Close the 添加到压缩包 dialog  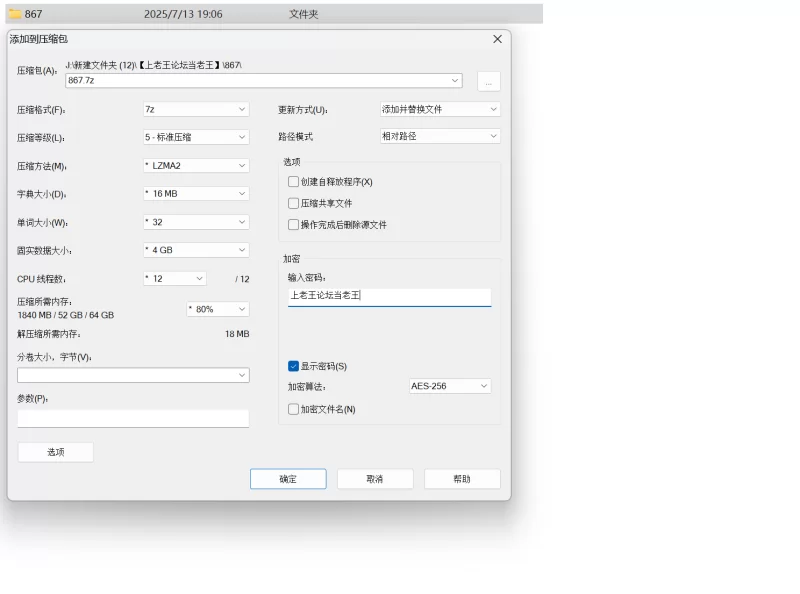point(497,39)
